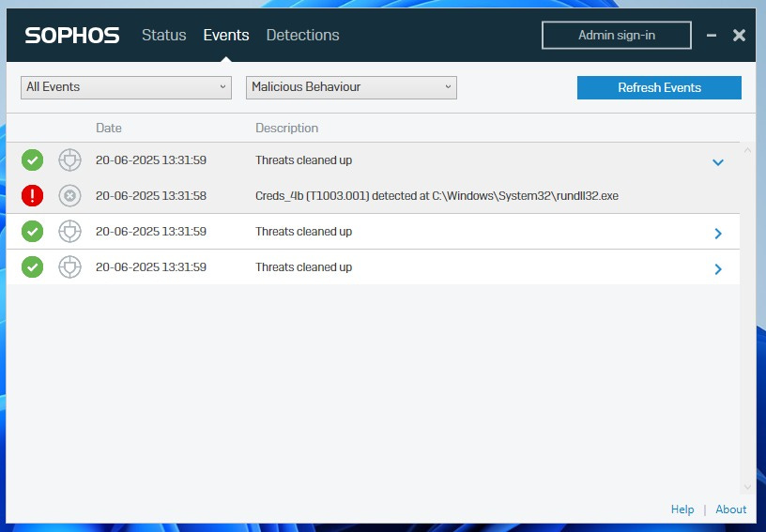Click crossed circle icon in Creds_4b row

pyautogui.click(x=69, y=196)
